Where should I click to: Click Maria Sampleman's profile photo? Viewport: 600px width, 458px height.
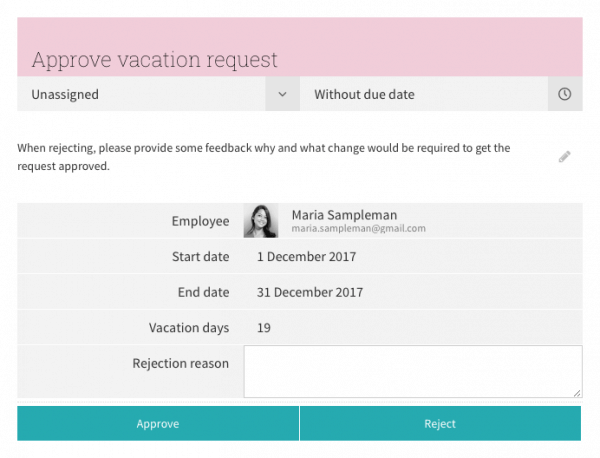261,221
